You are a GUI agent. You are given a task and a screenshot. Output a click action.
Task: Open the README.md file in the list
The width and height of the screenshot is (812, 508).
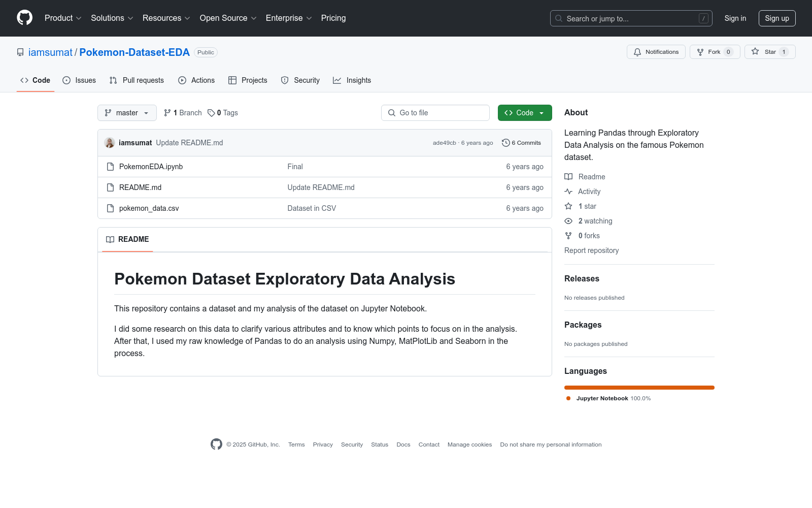(x=140, y=187)
